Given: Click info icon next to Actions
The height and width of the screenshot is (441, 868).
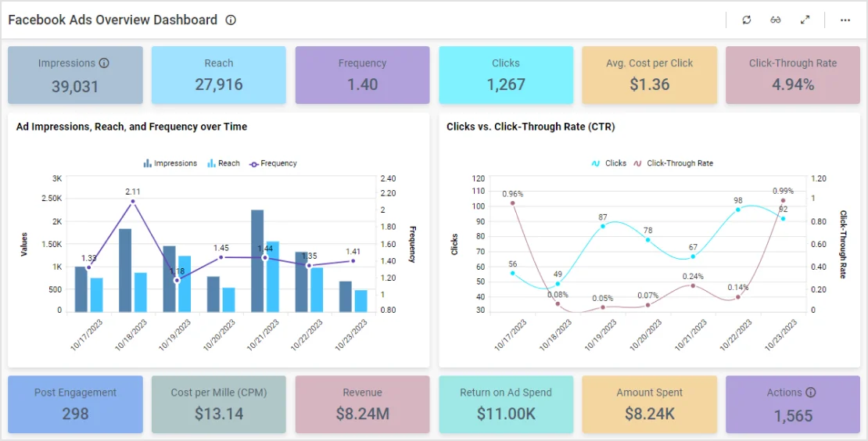Looking at the screenshot, I should click(x=811, y=393).
